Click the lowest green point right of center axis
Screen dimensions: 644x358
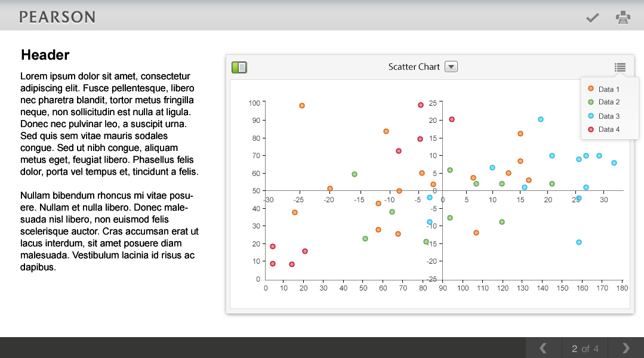coord(502,222)
